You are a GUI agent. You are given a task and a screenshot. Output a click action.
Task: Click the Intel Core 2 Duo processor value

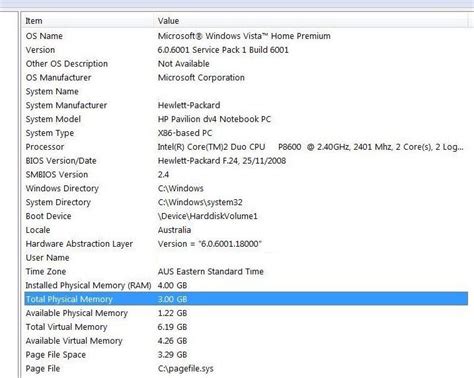(x=310, y=147)
